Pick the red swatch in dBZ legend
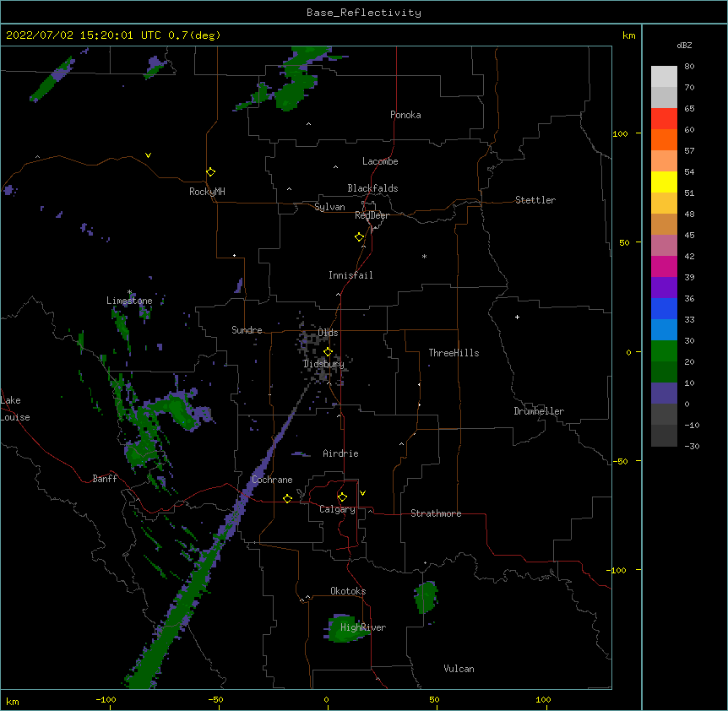728x711 pixels. tap(664, 119)
